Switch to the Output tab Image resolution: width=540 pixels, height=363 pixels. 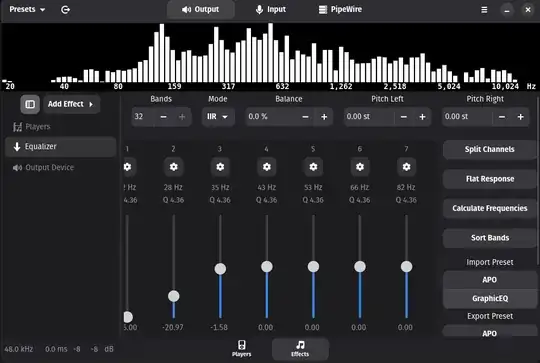[200, 9]
